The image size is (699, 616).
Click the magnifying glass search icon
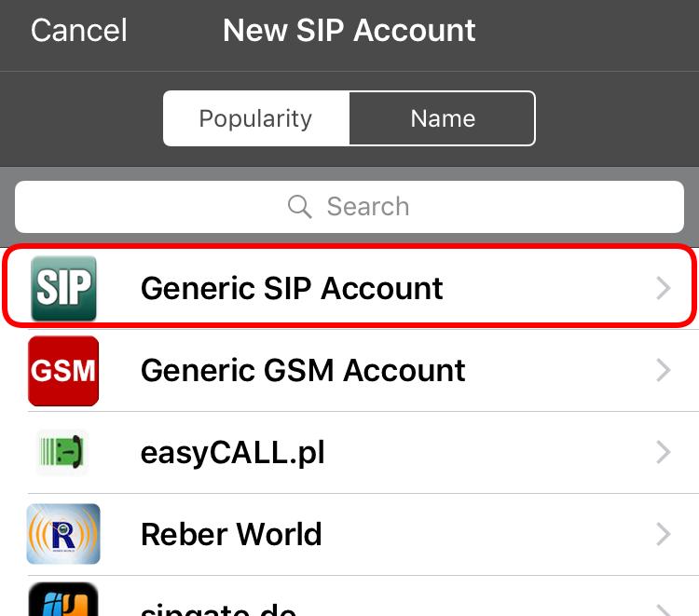[299, 207]
